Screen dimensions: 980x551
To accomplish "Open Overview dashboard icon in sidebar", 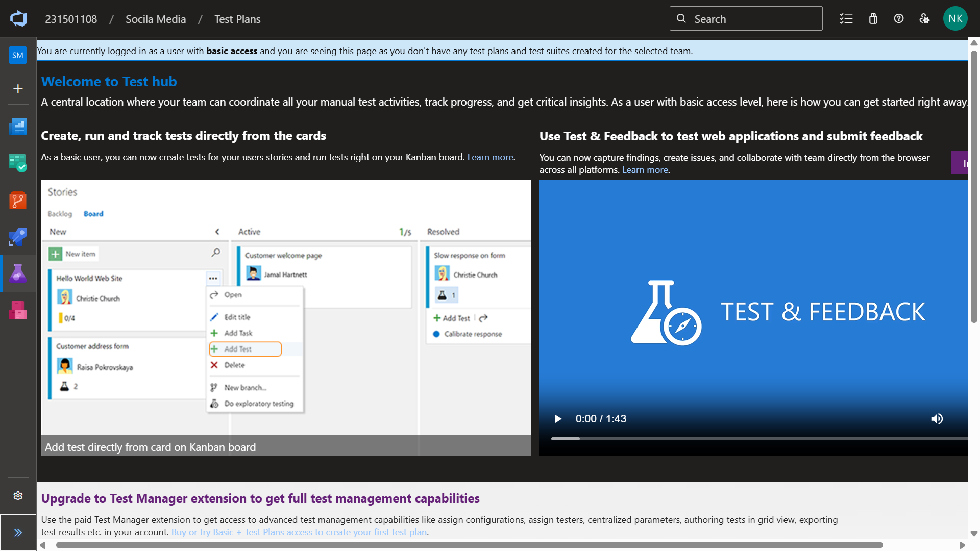I will (18, 127).
